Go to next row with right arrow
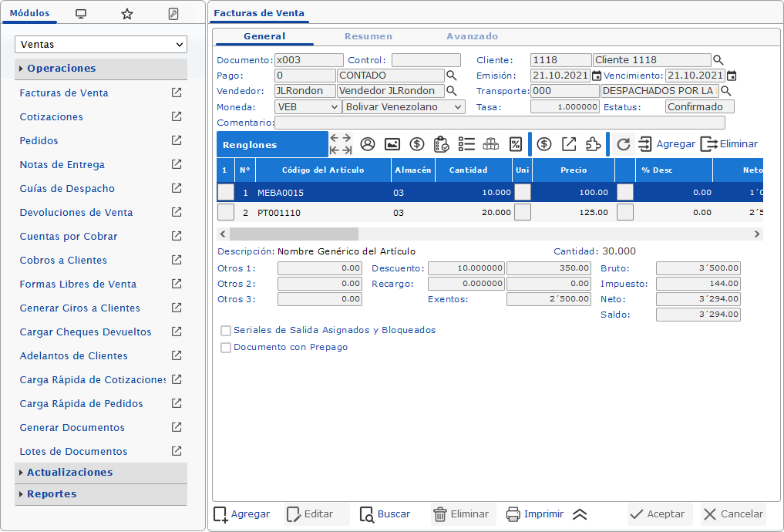 pos(346,138)
